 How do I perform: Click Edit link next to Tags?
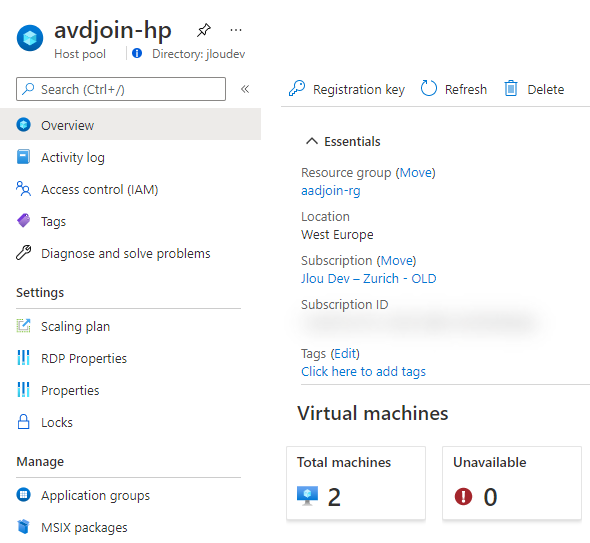[x=345, y=354]
